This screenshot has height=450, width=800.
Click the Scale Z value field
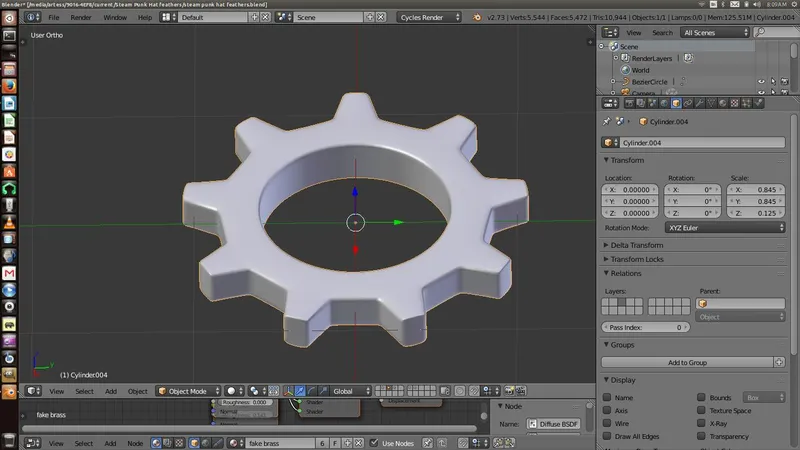[758, 212]
